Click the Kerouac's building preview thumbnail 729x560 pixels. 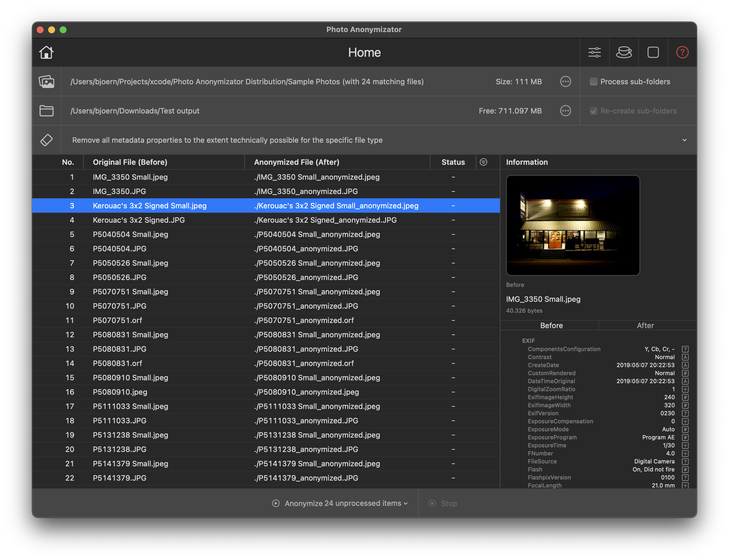[573, 225]
